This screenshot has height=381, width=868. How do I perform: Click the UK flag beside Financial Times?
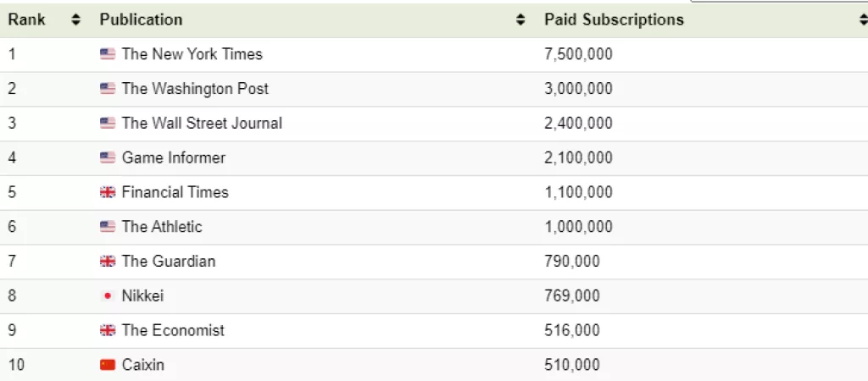pos(107,193)
